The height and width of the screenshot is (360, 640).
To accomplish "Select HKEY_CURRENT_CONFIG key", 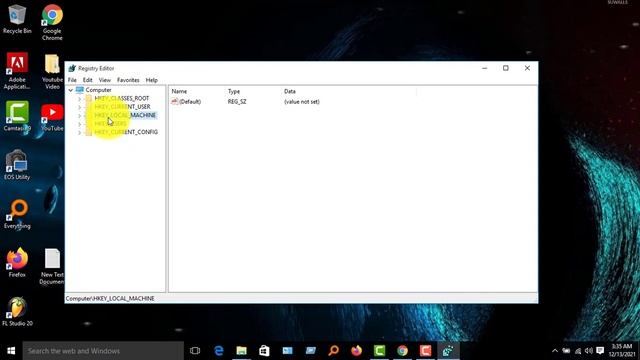I will click(126, 132).
